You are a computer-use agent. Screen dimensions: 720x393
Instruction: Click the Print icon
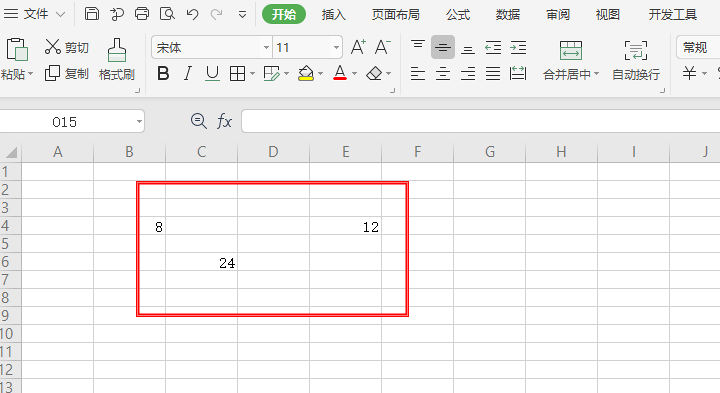coord(141,14)
